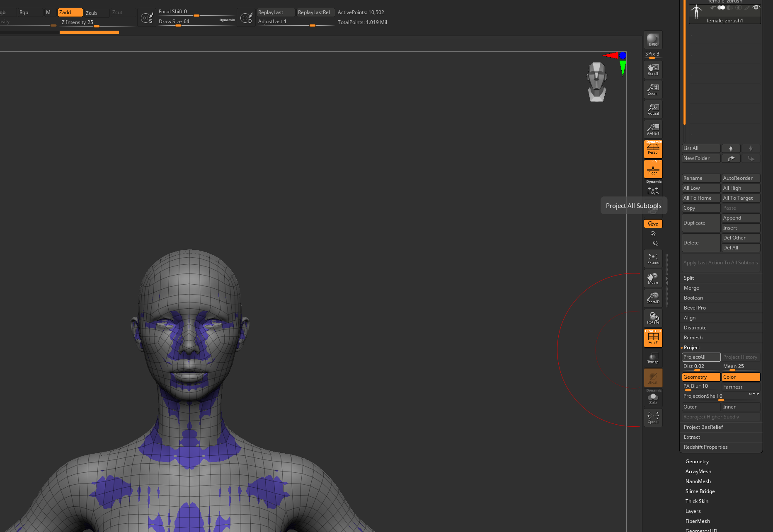The height and width of the screenshot is (532, 773).
Task: Click the BPR render icon
Action: pos(653,40)
